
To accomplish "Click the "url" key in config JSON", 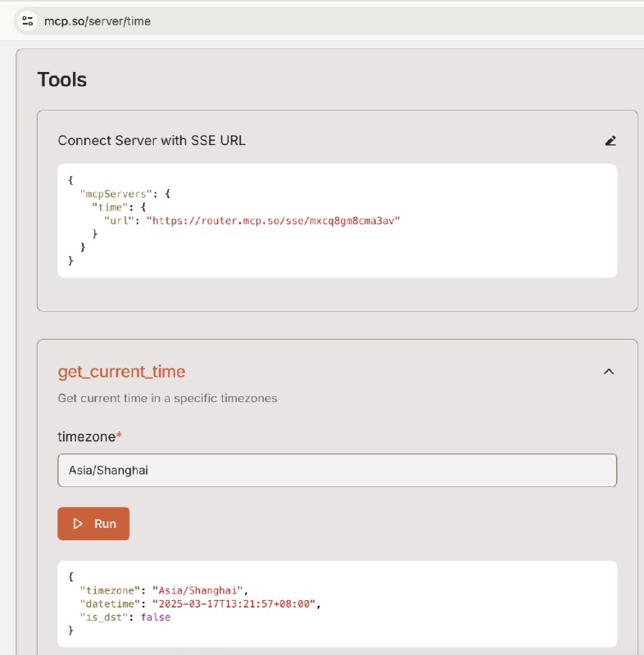I will [119, 220].
